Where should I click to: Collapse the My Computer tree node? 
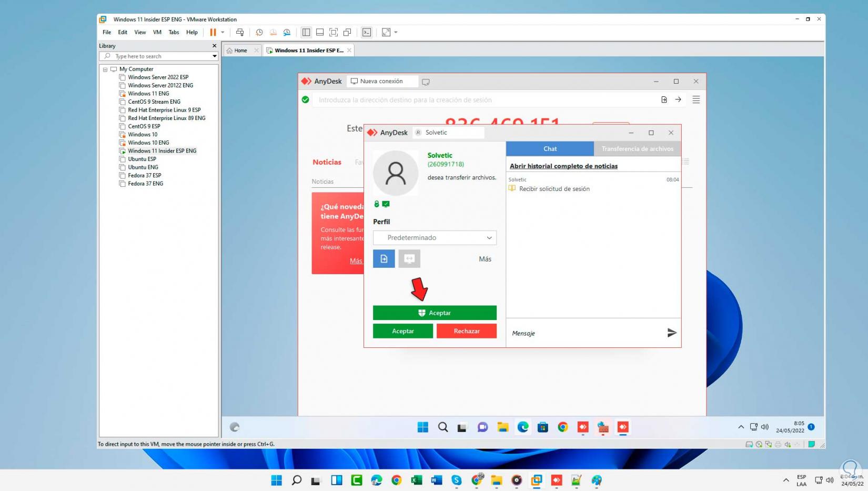click(105, 69)
